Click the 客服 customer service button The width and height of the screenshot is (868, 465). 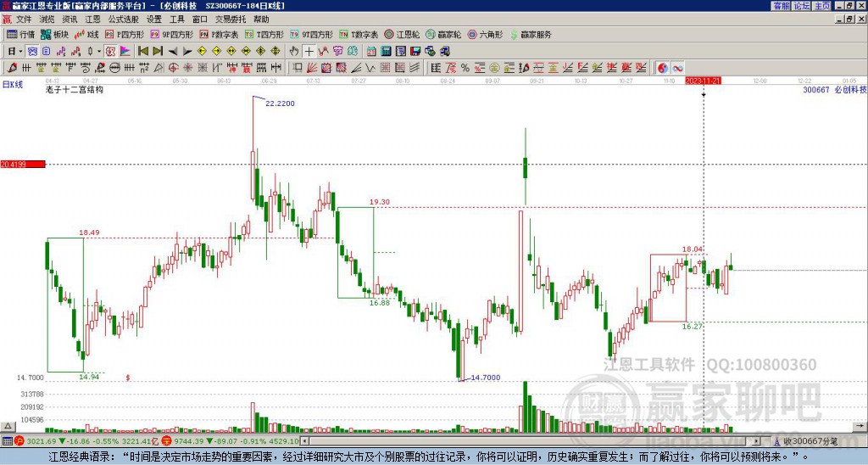[781, 6]
